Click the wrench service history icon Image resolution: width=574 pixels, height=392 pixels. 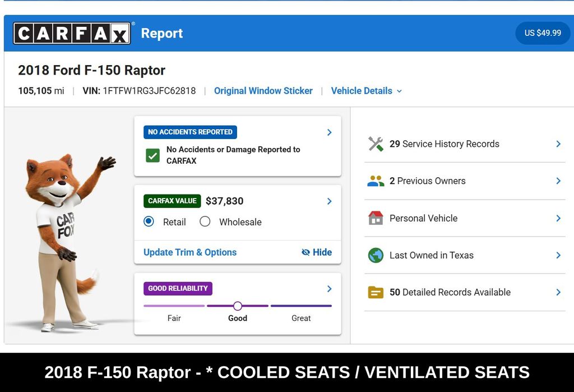tap(376, 144)
